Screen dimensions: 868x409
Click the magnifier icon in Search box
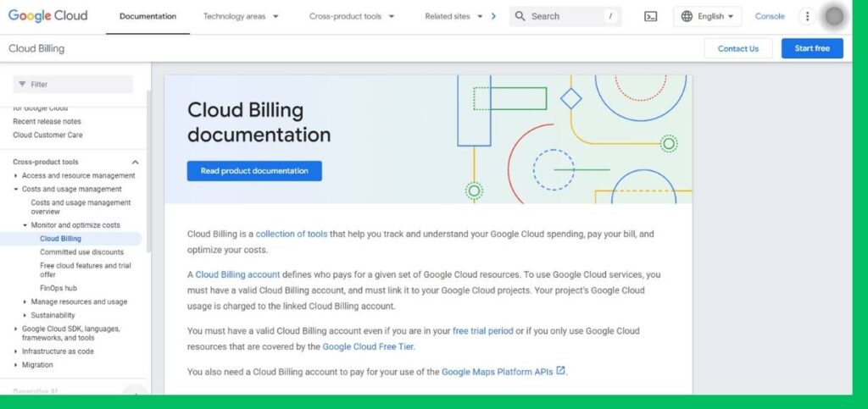click(x=520, y=17)
